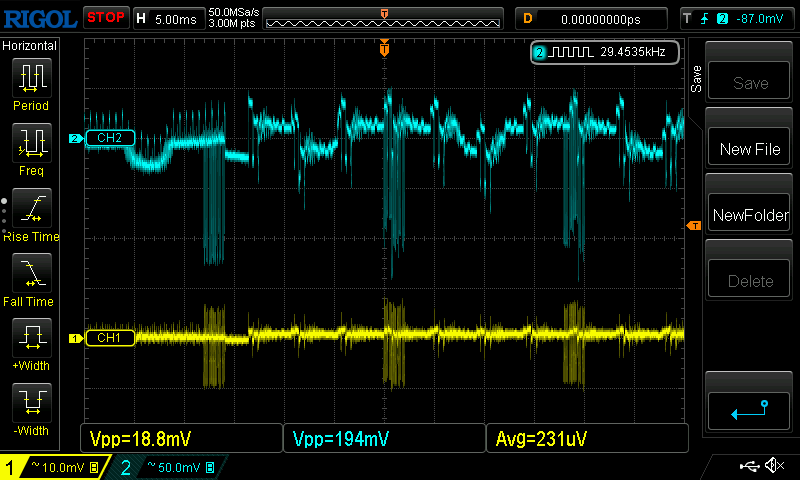The height and width of the screenshot is (480, 800).
Task: Select the Period measurement icon
Action: pos(32,78)
